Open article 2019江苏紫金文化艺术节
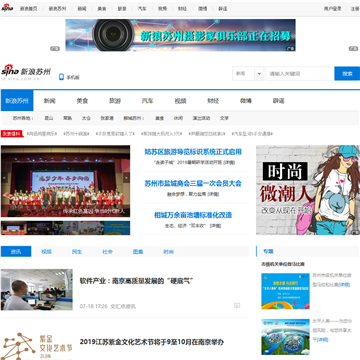Image resolution: width=360 pixels, height=360 pixels. [152, 342]
